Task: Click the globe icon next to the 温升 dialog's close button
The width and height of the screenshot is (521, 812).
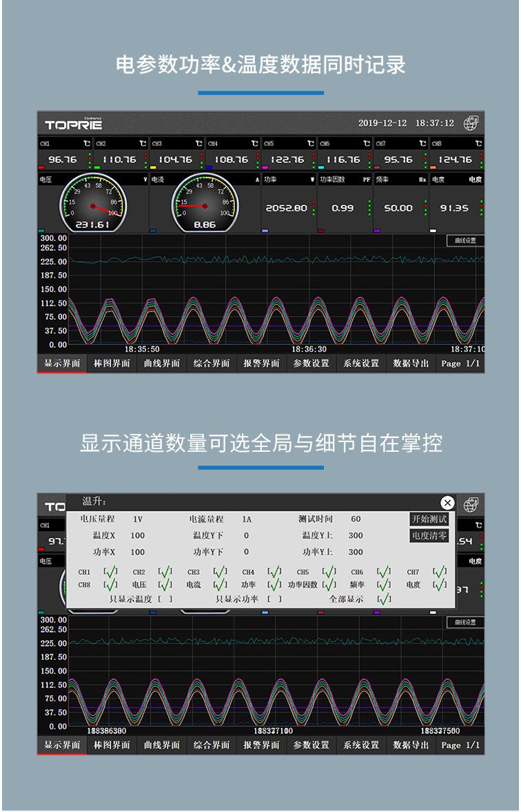Action: 471,505
